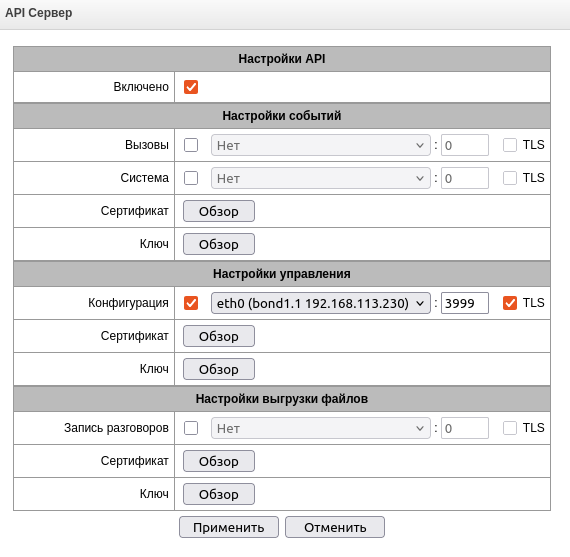Browse for the management Ключ file

[x=219, y=369]
